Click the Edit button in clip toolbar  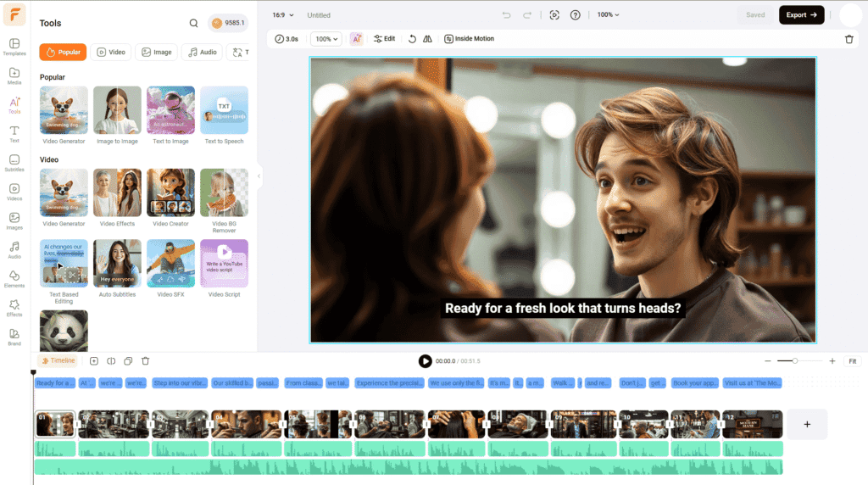coord(384,39)
